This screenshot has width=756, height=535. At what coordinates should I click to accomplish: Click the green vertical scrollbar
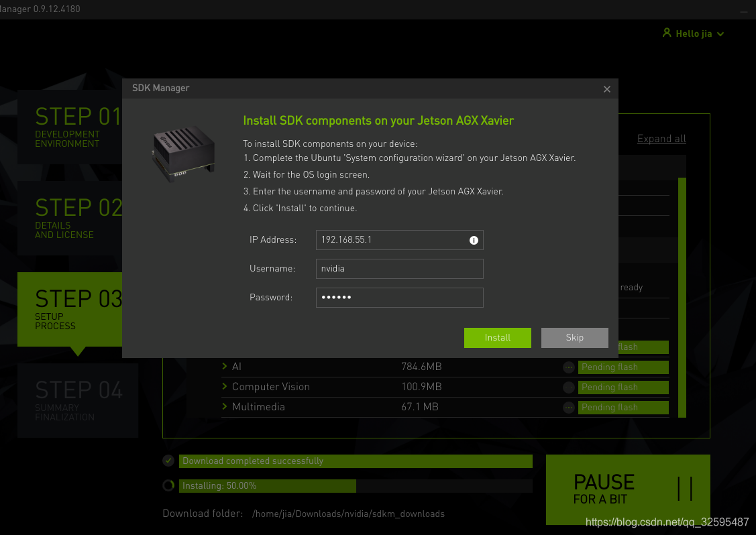click(x=682, y=298)
